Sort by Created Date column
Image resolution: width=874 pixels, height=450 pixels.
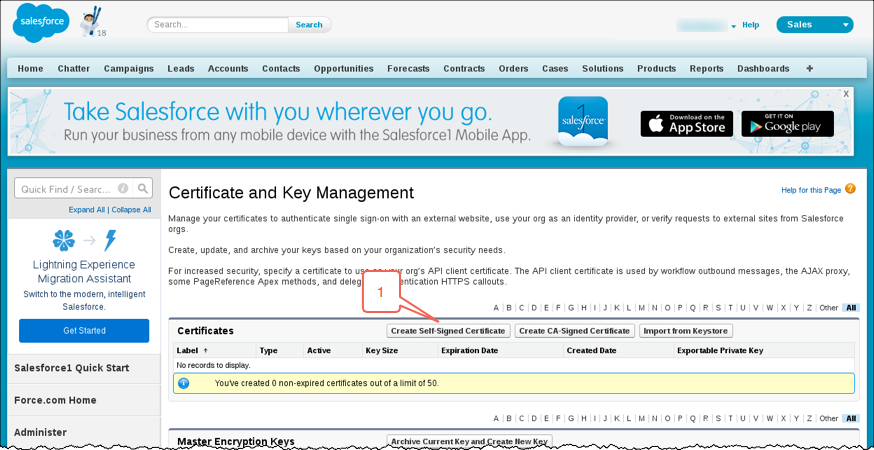click(x=591, y=351)
